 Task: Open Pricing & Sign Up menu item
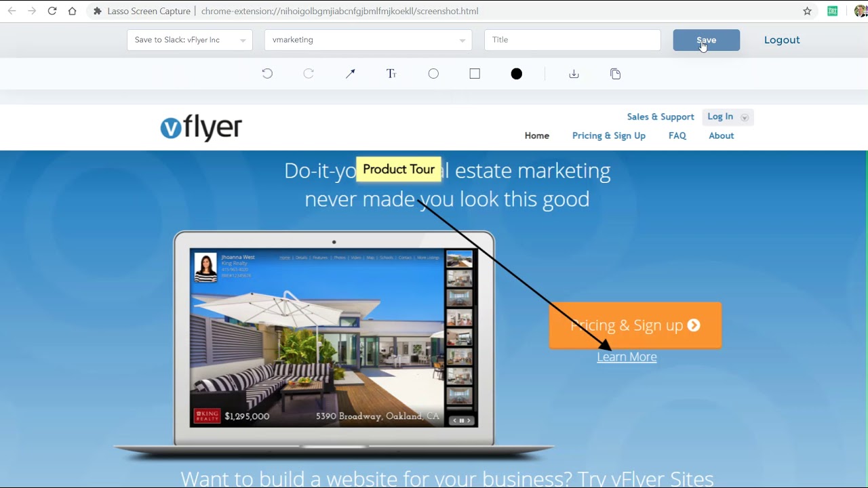tap(609, 136)
